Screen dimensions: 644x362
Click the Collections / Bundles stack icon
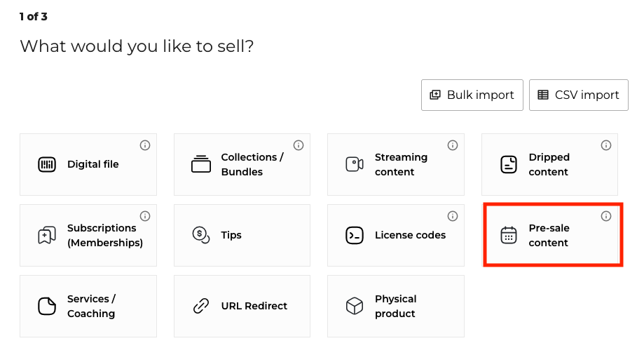click(201, 165)
